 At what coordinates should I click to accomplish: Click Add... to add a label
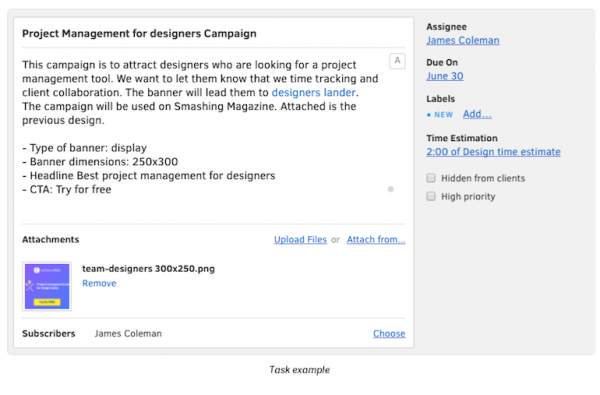(477, 114)
